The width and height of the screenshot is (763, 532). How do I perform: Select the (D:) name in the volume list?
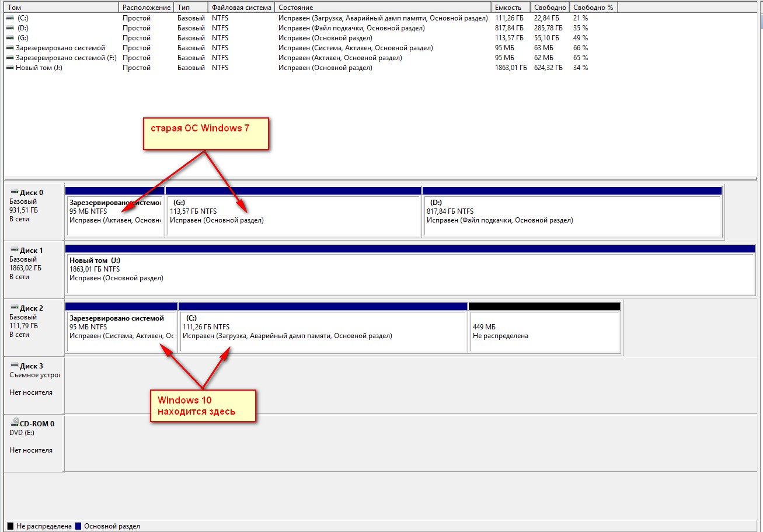[23, 28]
